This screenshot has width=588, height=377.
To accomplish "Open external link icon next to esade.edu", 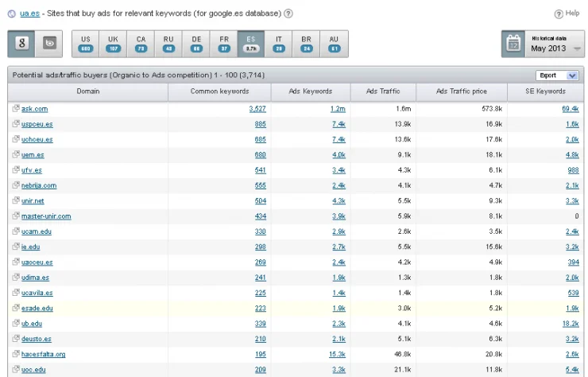I will 16,308.
